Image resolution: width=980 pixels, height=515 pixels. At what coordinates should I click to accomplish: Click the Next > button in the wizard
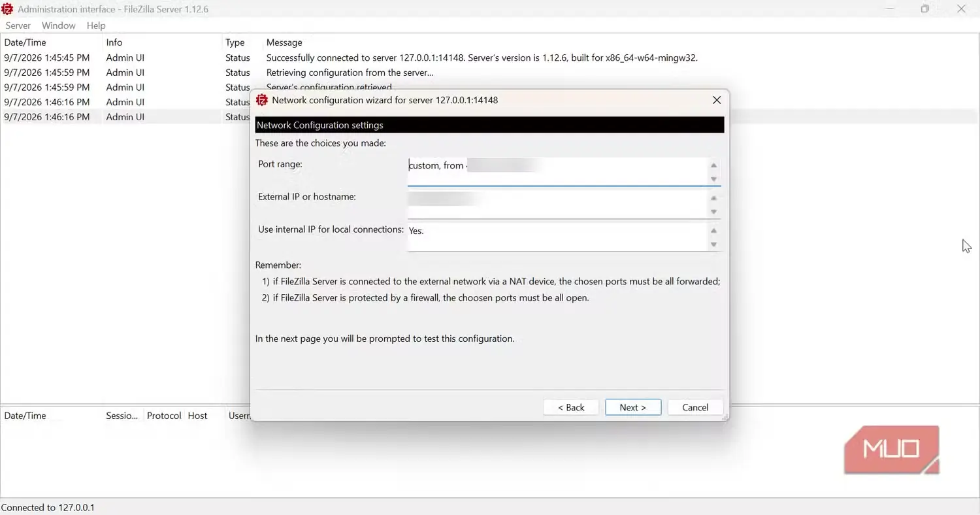pyautogui.click(x=633, y=407)
